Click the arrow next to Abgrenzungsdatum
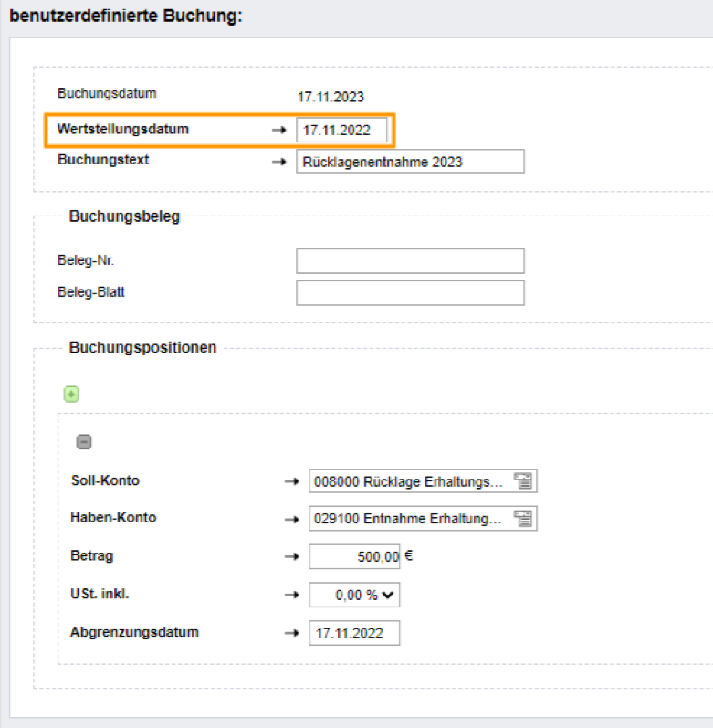Image resolution: width=713 pixels, height=728 pixels. pos(291,633)
